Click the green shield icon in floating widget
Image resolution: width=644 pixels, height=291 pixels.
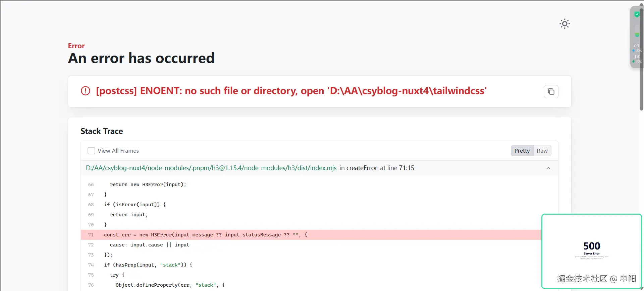637,14
